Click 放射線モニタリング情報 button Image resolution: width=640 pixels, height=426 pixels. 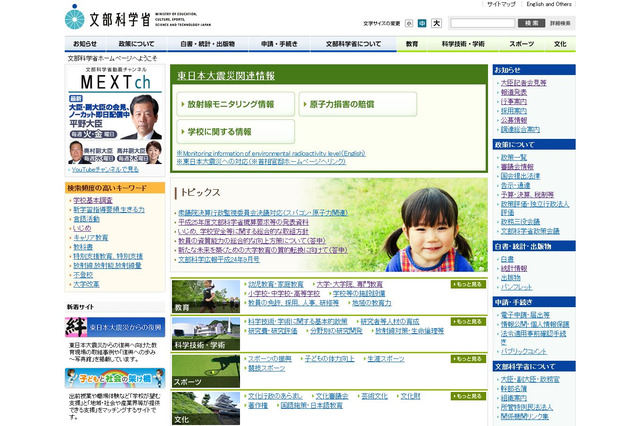click(236, 104)
